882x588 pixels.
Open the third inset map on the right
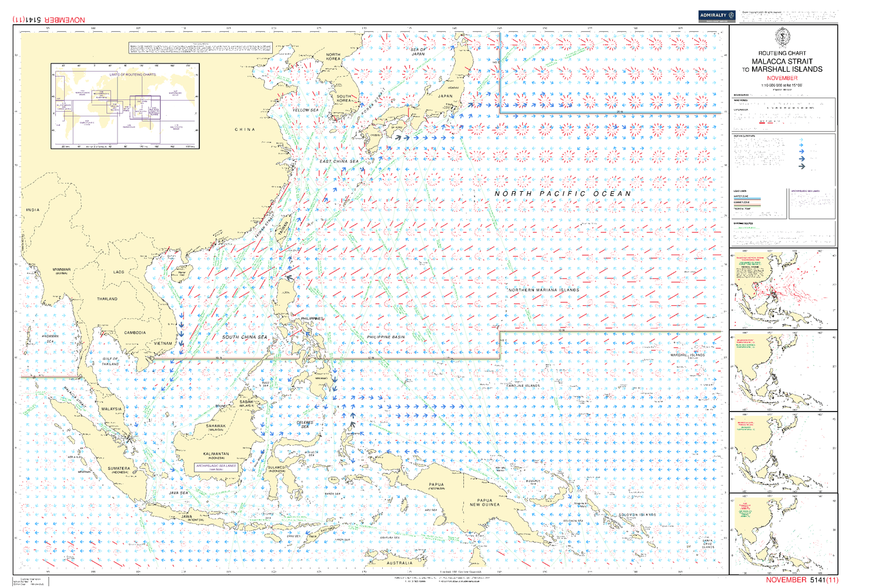tap(783, 453)
